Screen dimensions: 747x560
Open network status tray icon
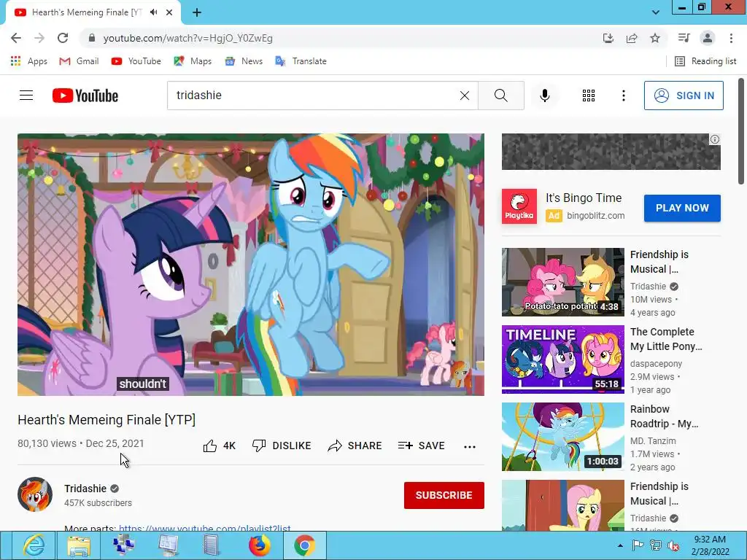[656, 545]
